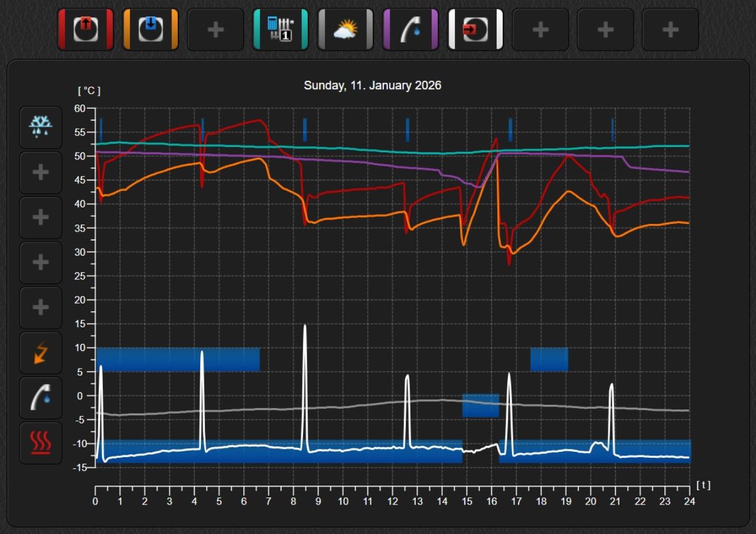Screen dimensions: 756x534
Task: Click the hour 12 label on time axis
Action: coord(393,502)
